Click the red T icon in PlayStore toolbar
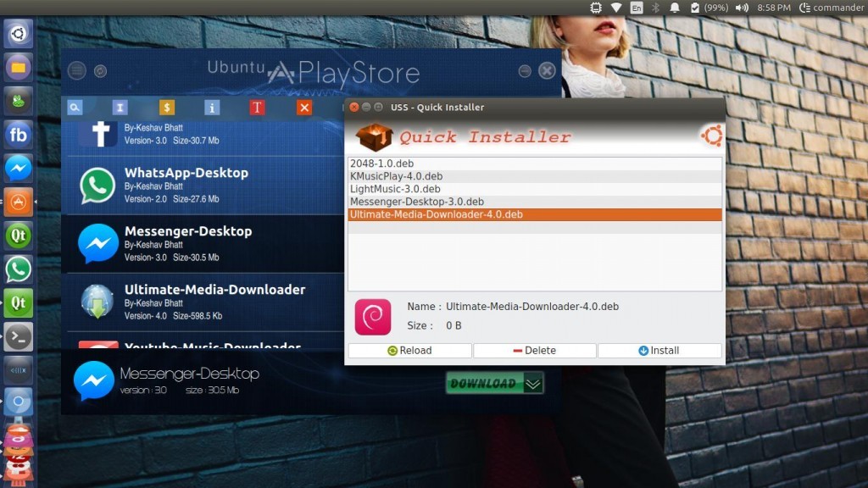The width and height of the screenshot is (868, 488). coord(258,108)
